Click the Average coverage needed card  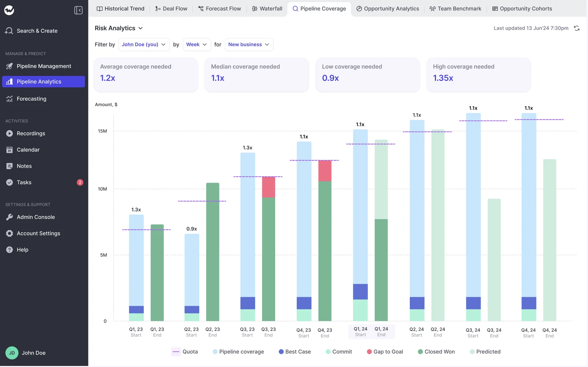(x=146, y=75)
